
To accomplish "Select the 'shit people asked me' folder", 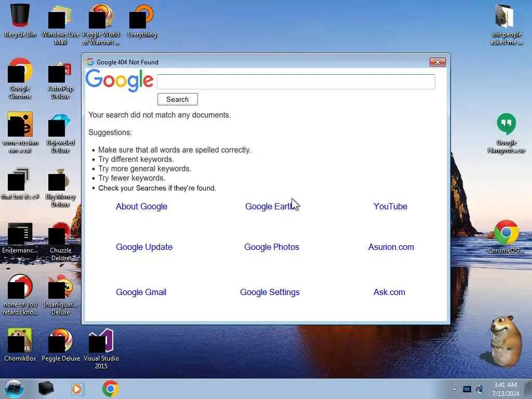I will 506,24.
